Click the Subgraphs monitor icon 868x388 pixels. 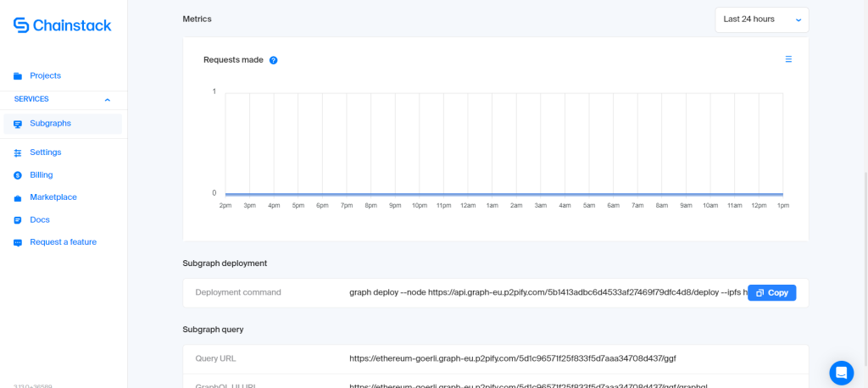18,124
